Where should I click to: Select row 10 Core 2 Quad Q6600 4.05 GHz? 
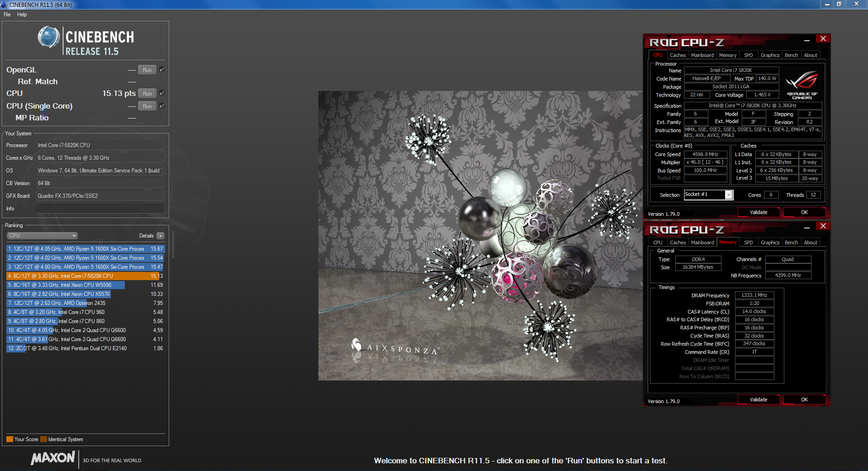click(x=85, y=330)
